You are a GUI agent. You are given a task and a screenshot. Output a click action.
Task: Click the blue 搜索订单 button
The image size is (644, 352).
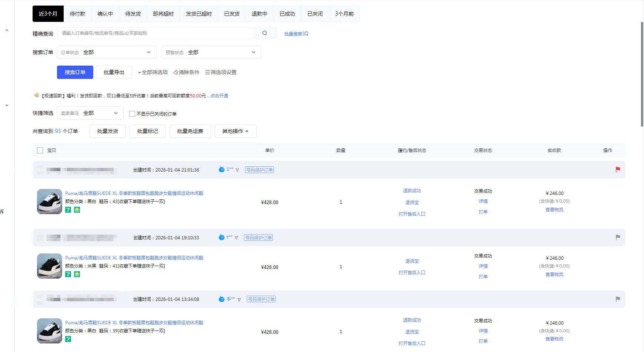pos(75,72)
